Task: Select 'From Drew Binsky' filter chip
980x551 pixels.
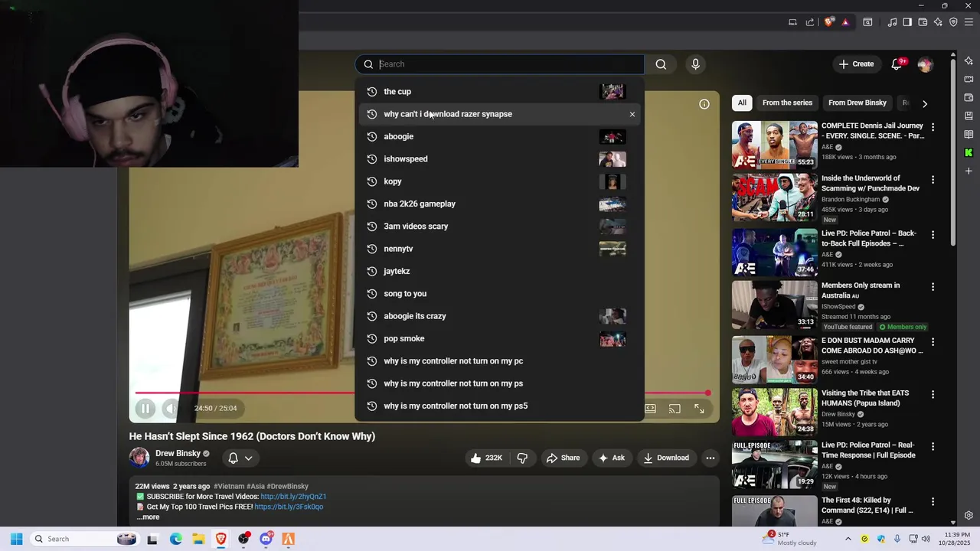Action: [857, 103]
